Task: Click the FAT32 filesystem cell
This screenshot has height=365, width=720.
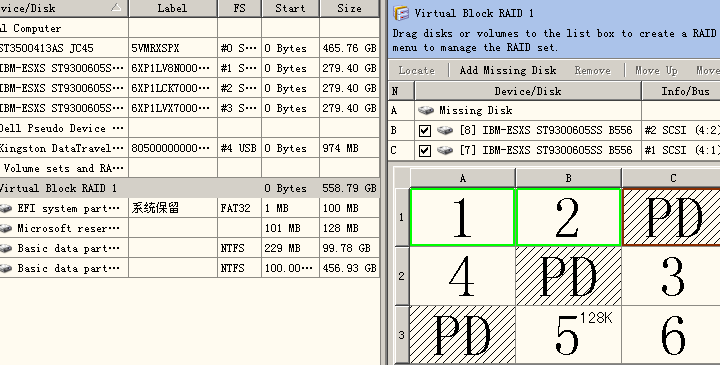Action: coord(239,208)
